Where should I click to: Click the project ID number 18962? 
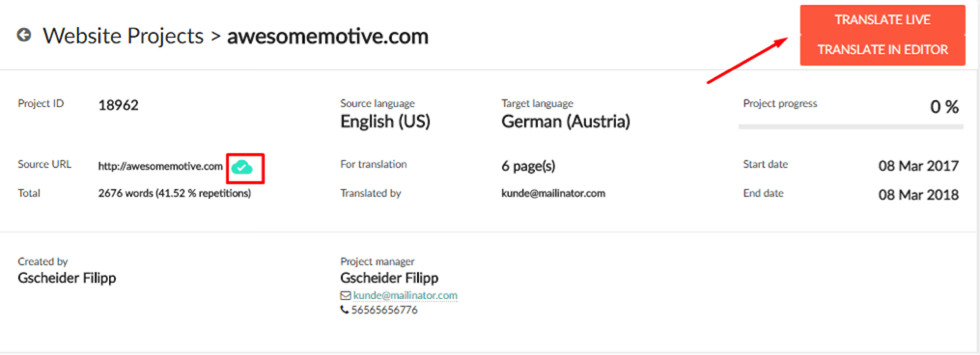click(119, 105)
